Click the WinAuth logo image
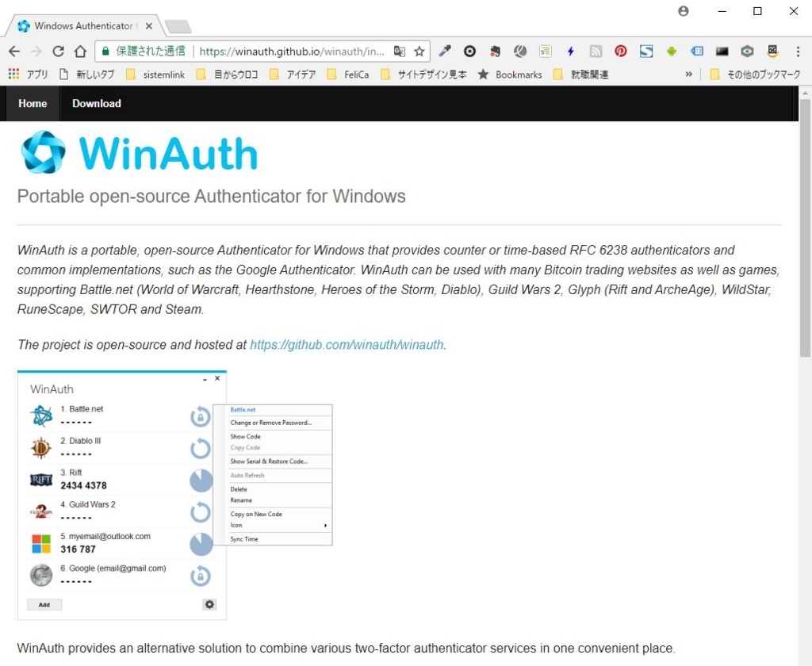 click(x=139, y=152)
